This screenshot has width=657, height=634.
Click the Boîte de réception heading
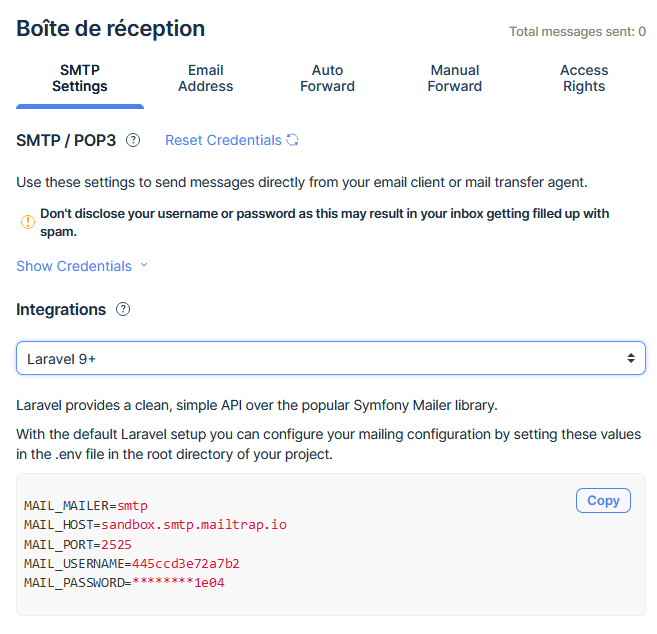tap(110, 28)
